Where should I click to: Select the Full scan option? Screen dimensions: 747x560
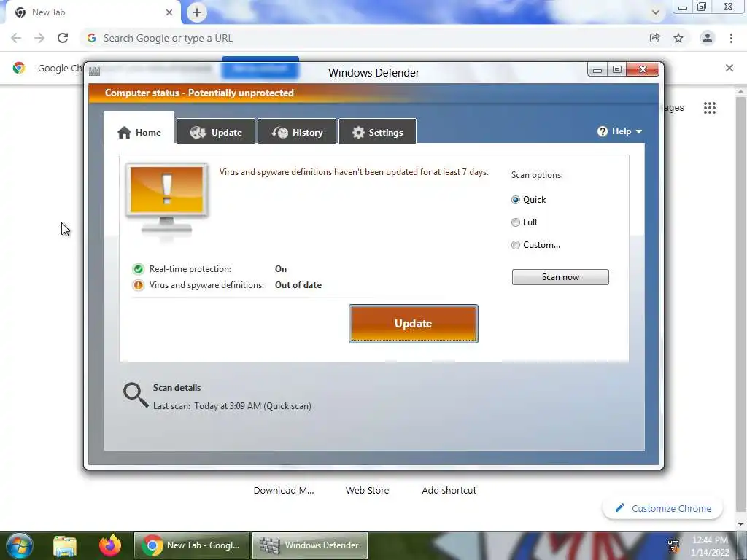[x=516, y=222]
